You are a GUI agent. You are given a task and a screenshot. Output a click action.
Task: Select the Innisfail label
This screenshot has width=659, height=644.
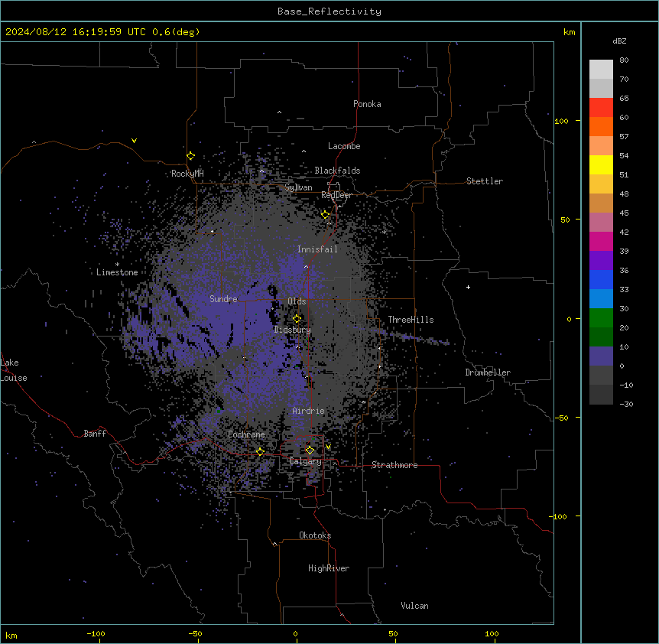pyautogui.click(x=317, y=249)
